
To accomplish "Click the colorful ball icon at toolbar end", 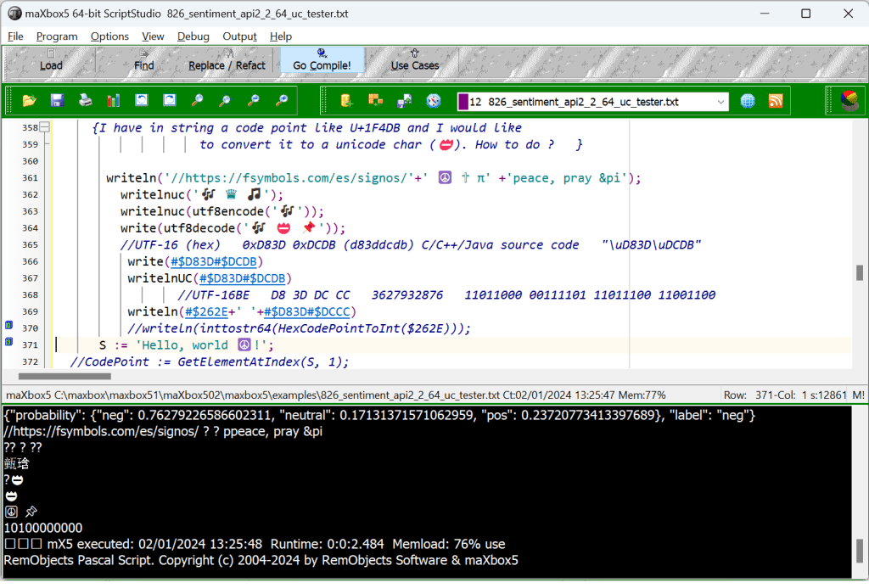I will click(848, 101).
